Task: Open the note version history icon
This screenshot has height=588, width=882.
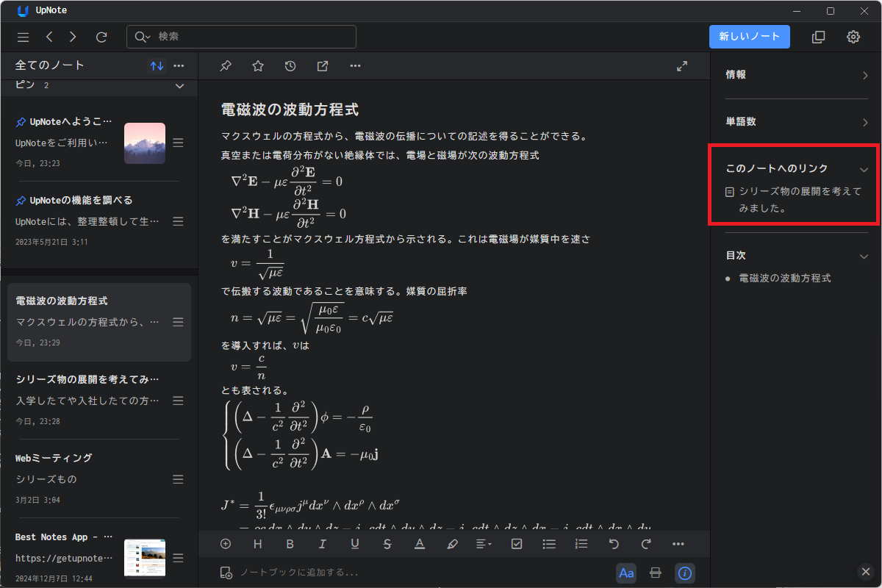Action: pyautogui.click(x=290, y=65)
